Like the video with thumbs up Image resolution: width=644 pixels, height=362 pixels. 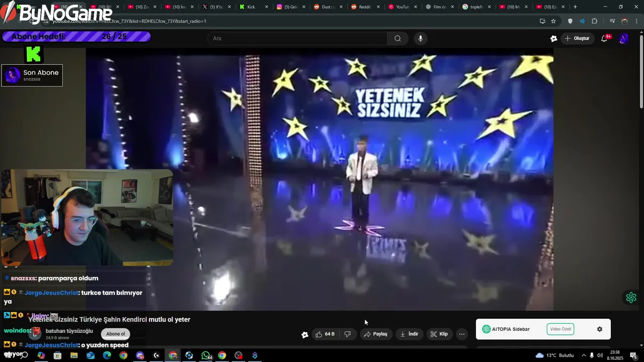(x=325, y=334)
